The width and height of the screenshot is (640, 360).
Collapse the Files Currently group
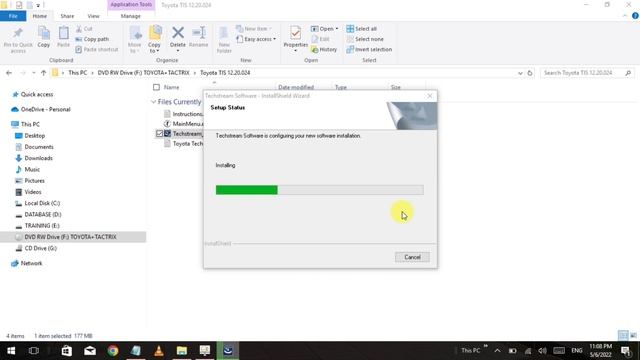[153, 102]
